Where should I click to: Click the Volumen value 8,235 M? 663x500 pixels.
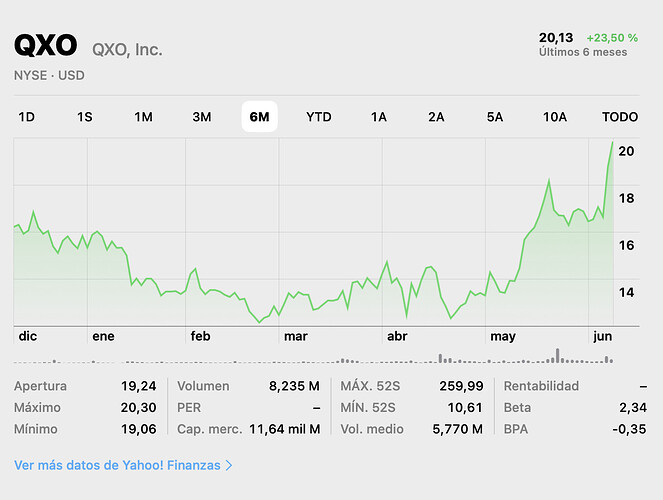tap(294, 386)
